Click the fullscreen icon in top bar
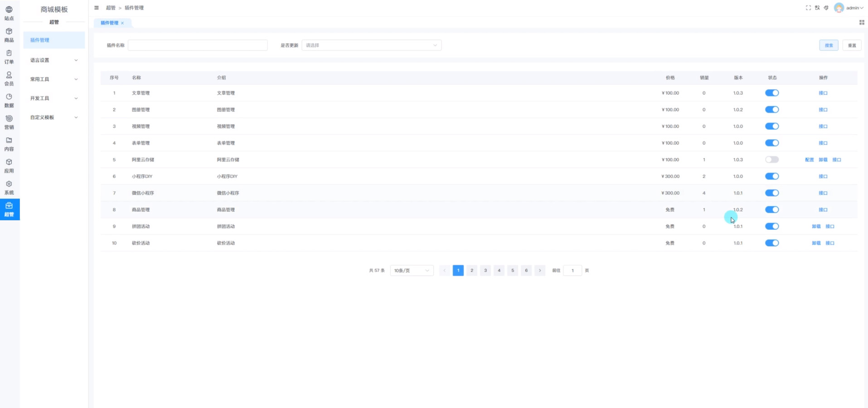This screenshot has width=868, height=408. tap(808, 8)
